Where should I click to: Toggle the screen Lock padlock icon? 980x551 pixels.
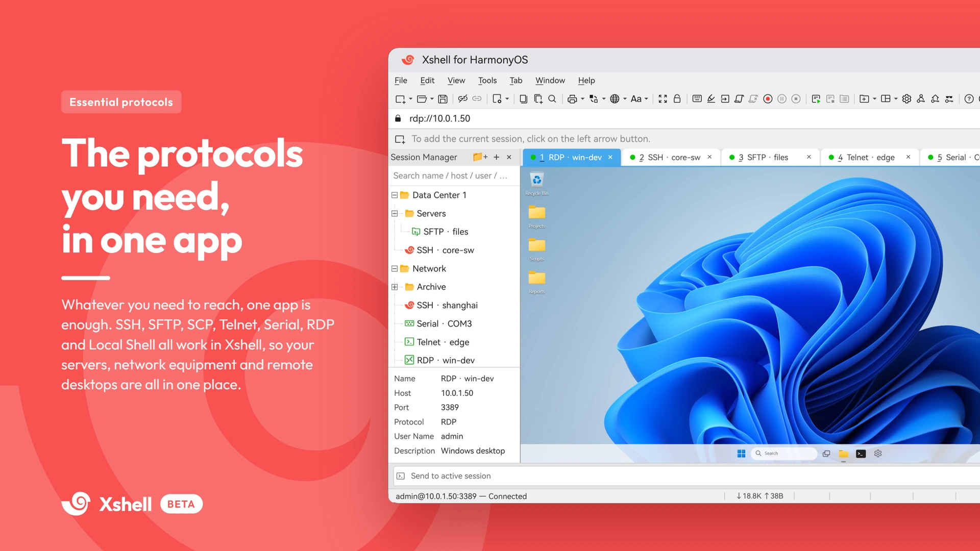tap(677, 99)
